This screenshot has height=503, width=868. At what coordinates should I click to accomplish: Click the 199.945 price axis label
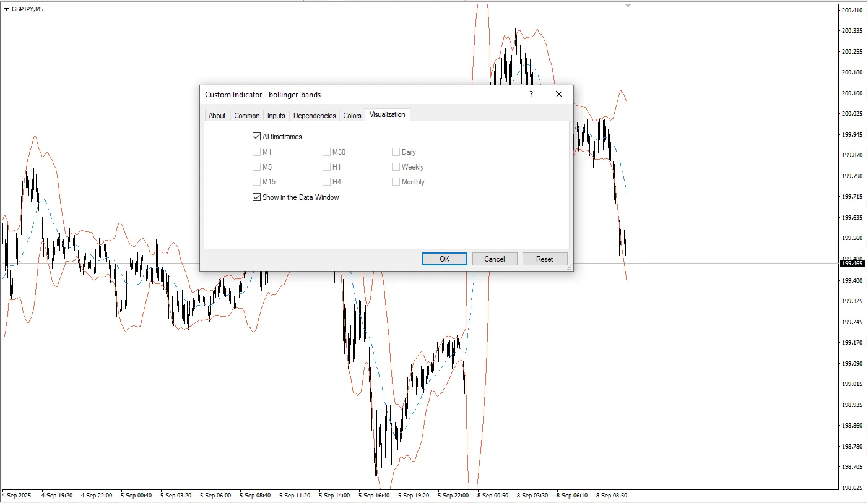click(853, 135)
